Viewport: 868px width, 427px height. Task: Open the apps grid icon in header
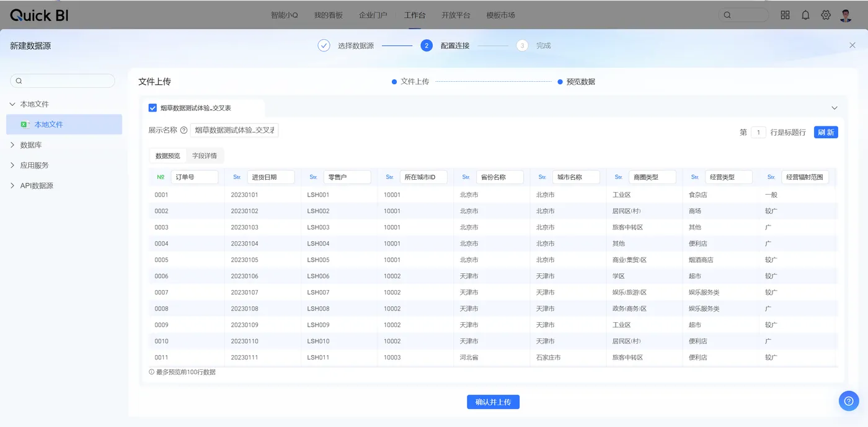785,15
